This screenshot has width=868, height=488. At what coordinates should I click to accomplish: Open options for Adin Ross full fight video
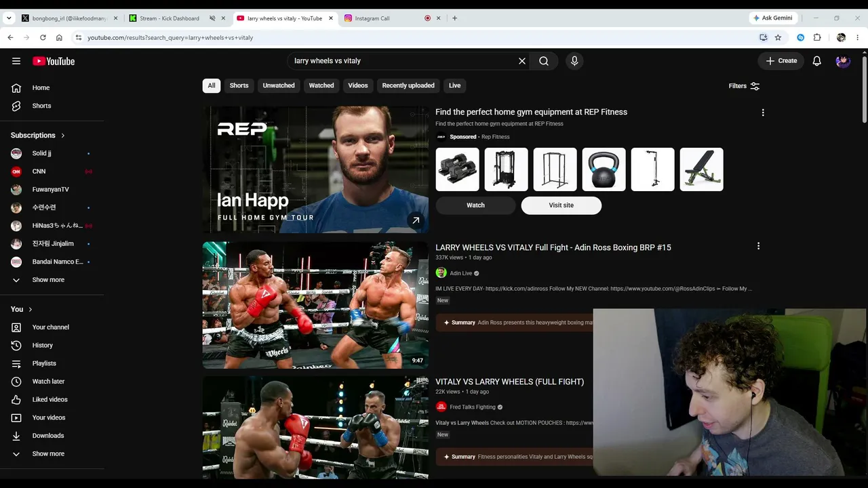tap(758, 246)
